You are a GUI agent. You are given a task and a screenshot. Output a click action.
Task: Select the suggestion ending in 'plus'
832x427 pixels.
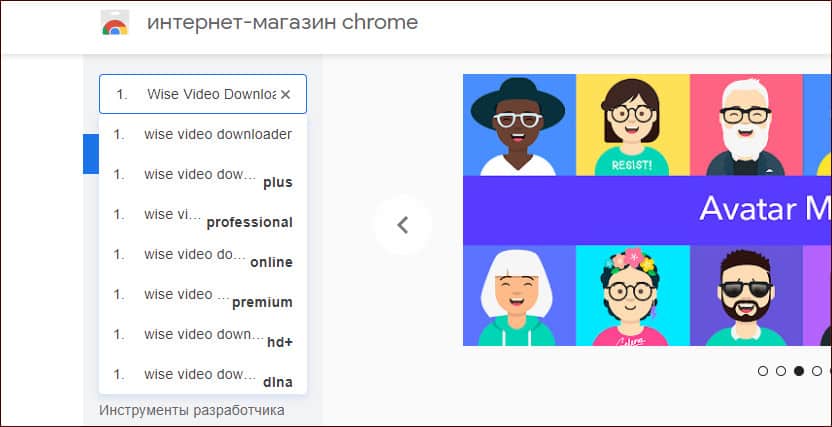203,175
